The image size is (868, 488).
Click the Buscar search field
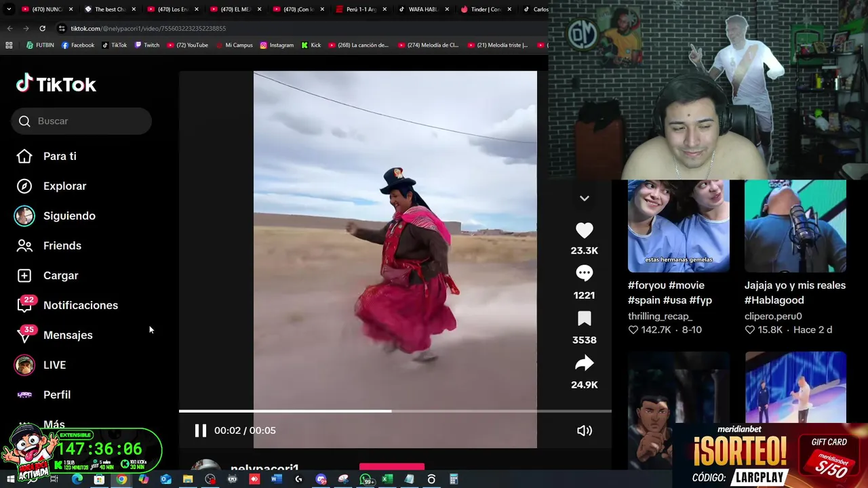(81, 121)
